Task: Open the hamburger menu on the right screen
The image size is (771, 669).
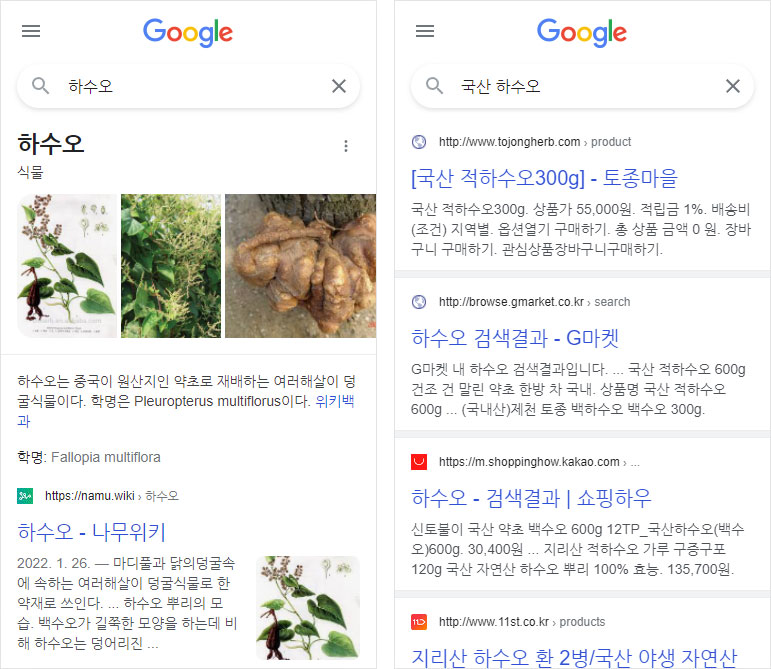Action: coord(425,31)
